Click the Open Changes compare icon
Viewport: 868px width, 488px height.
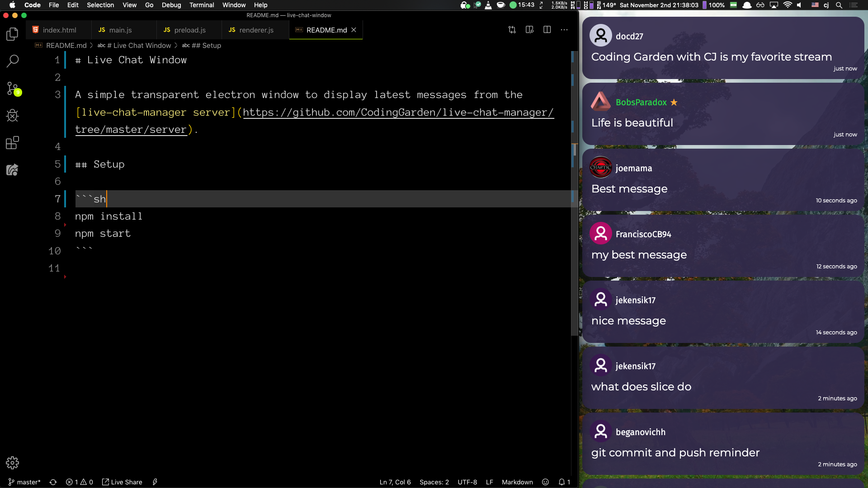click(512, 30)
